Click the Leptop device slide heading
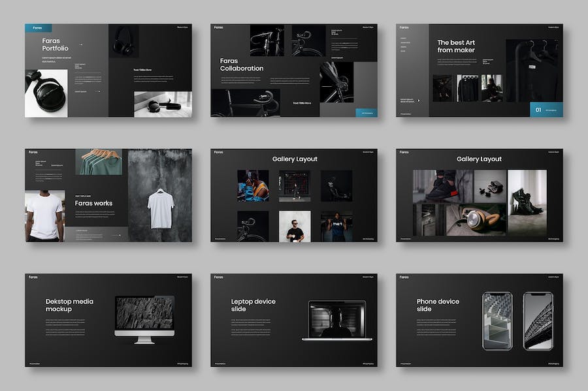This screenshot has height=391, width=588. coord(253,305)
